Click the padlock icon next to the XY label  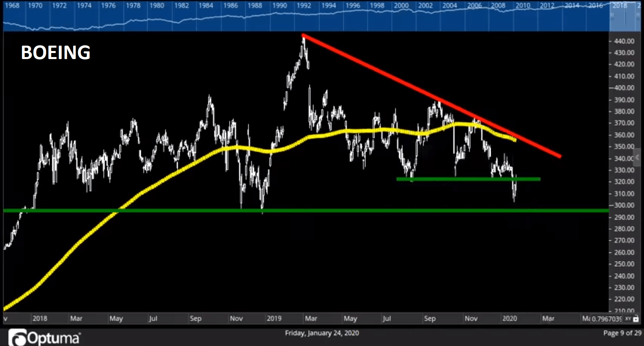(636, 318)
